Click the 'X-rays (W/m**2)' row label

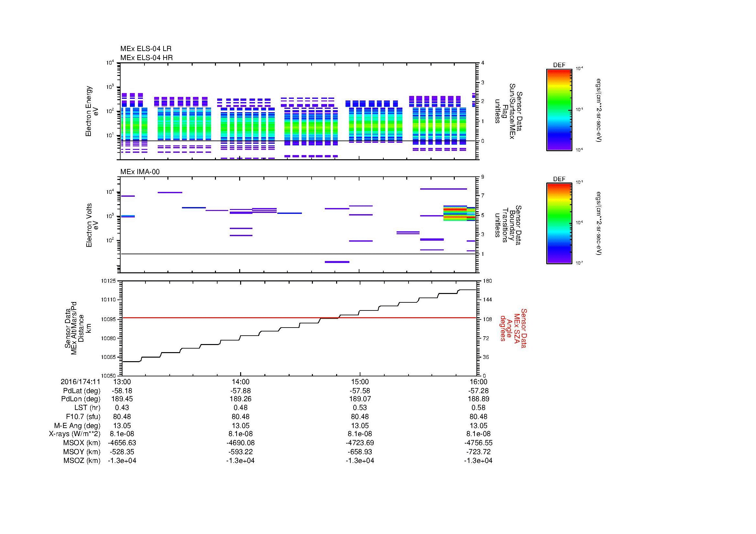(75, 434)
